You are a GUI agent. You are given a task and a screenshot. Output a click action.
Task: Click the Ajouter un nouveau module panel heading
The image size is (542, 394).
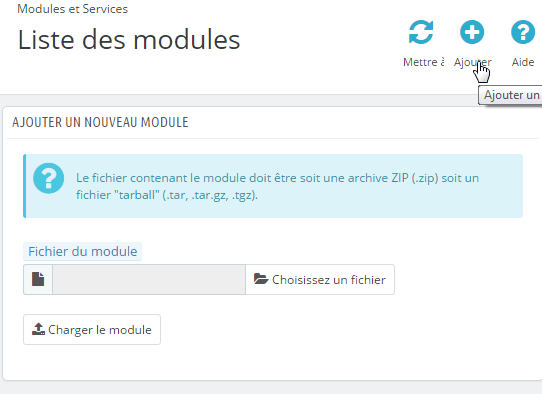point(100,122)
